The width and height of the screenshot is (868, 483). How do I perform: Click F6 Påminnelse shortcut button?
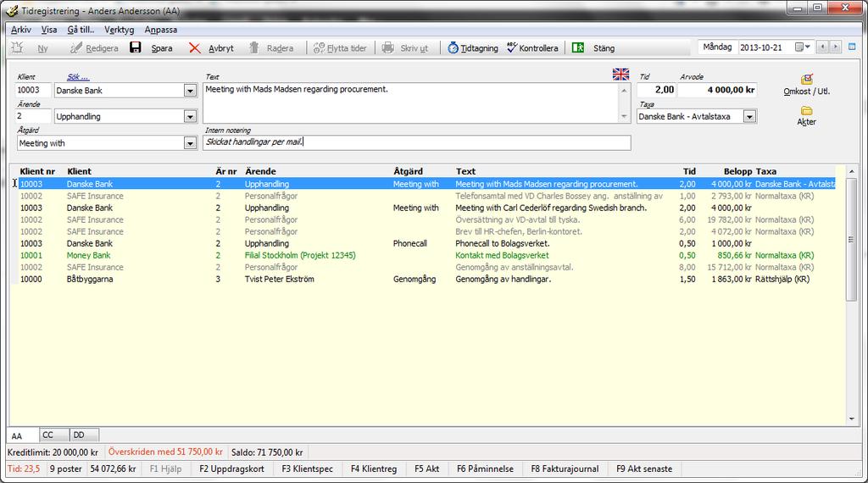pyautogui.click(x=485, y=469)
